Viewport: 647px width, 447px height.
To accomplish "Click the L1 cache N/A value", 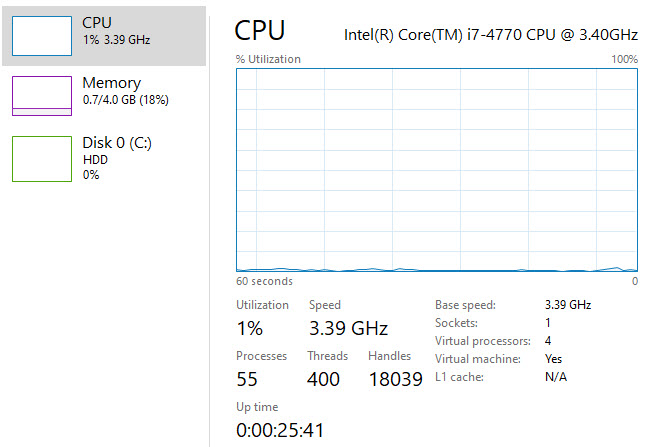I will (x=555, y=376).
